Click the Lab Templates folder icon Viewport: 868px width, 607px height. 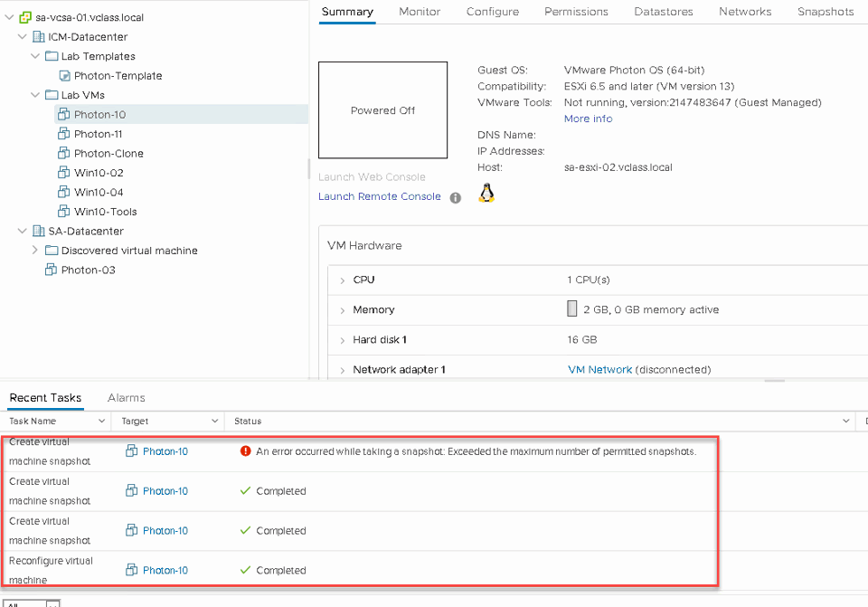52,56
